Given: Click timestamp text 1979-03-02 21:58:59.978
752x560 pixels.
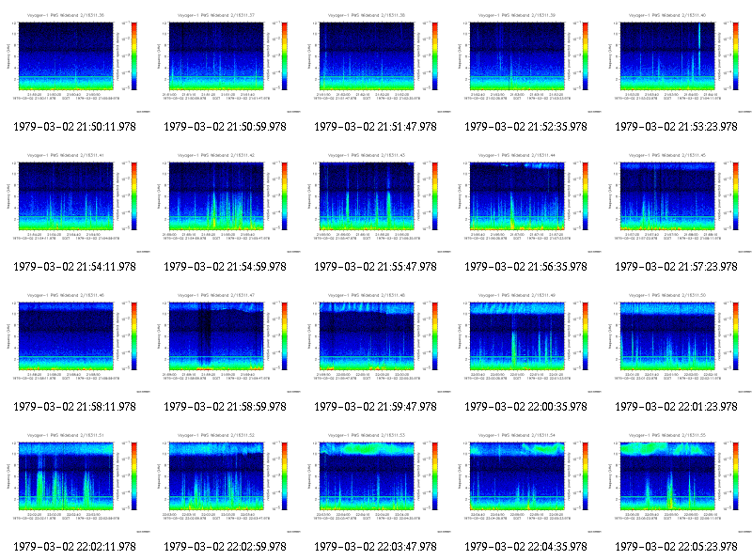Looking at the screenshot, I should coord(226,407).
